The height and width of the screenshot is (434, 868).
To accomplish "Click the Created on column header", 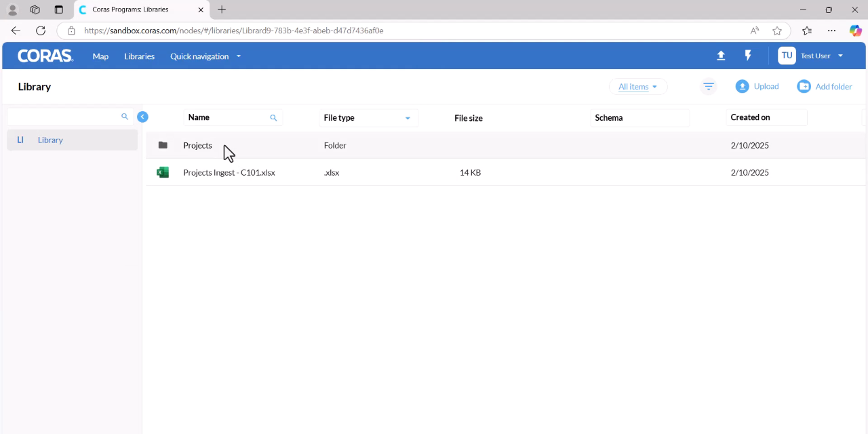I will [x=766, y=117].
